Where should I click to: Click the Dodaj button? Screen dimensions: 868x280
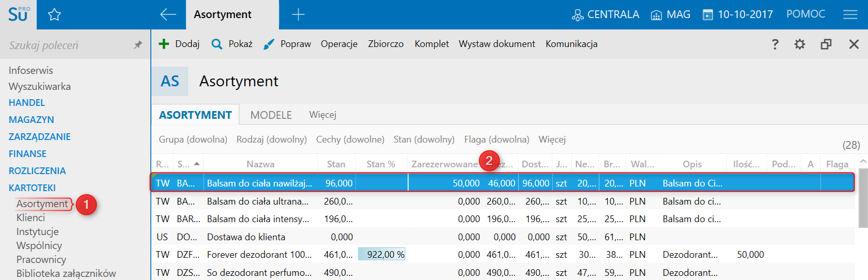(179, 44)
